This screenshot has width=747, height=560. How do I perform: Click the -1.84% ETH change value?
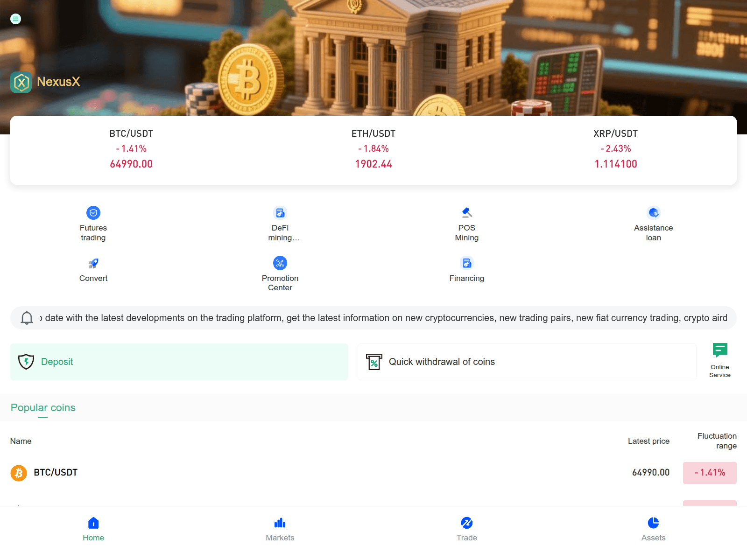pos(373,149)
